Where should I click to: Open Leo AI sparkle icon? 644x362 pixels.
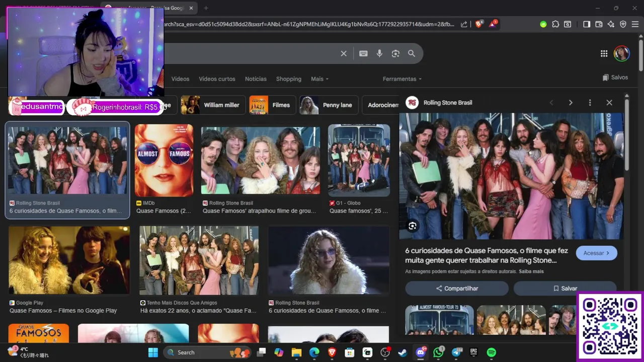tap(611, 24)
